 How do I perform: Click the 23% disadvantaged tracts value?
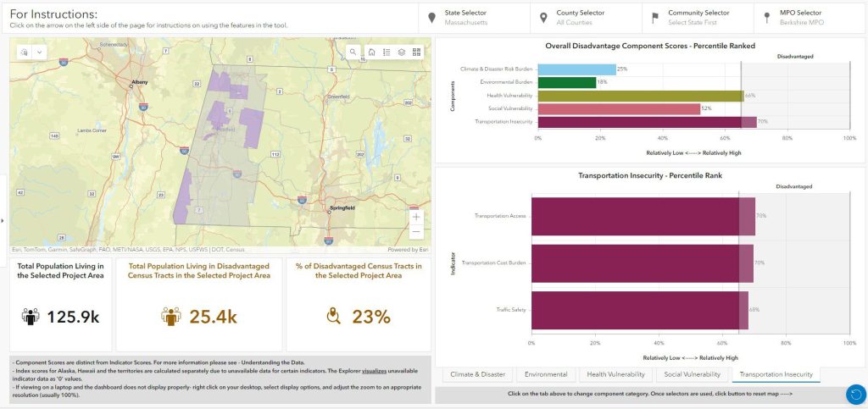[371, 318]
